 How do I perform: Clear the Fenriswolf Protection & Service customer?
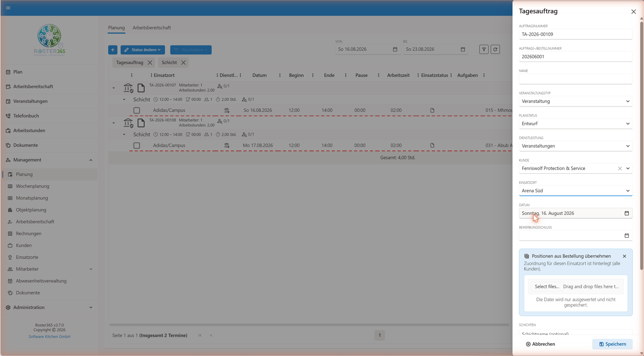coord(620,169)
